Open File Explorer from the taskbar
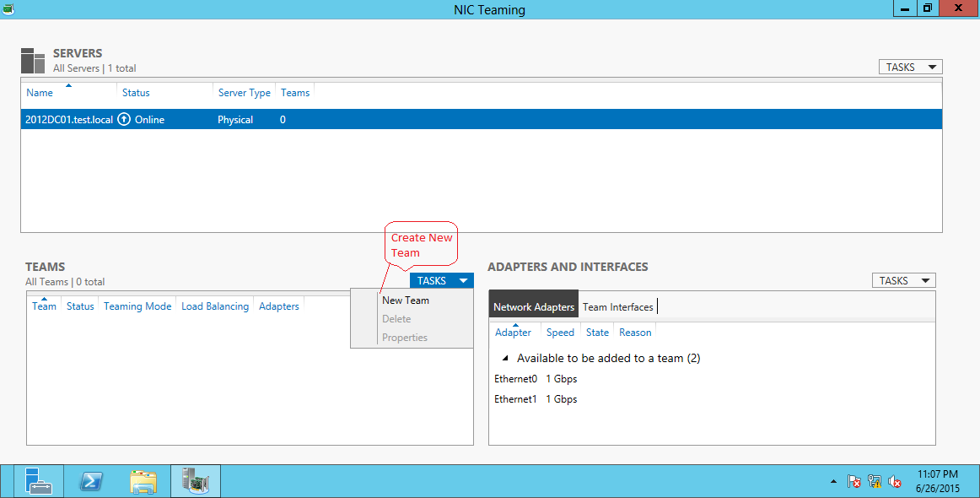This screenshot has width=980, height=498. (143, 481)
